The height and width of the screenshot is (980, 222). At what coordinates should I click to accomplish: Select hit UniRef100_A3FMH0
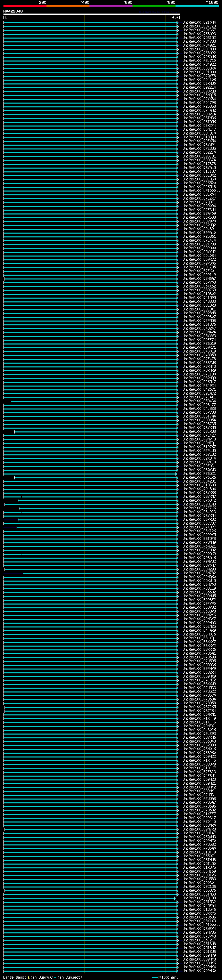[199, 49]
